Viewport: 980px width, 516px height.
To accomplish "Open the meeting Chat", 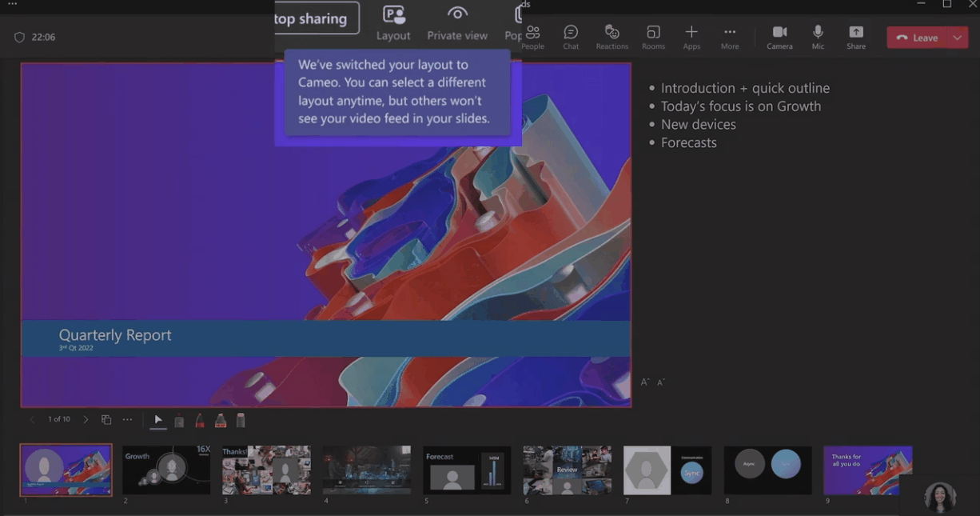I will click(571, 37).
